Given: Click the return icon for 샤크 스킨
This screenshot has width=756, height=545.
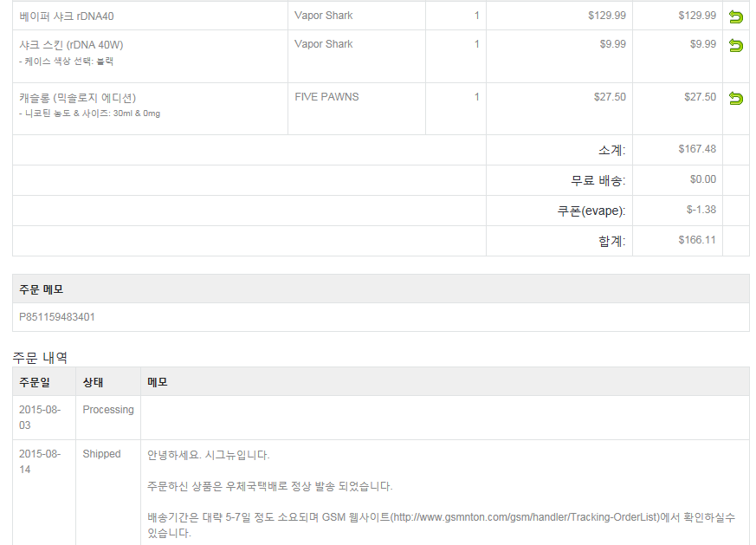Looking at the screenshot, I should pyautogui.click(x=736, y=45).
